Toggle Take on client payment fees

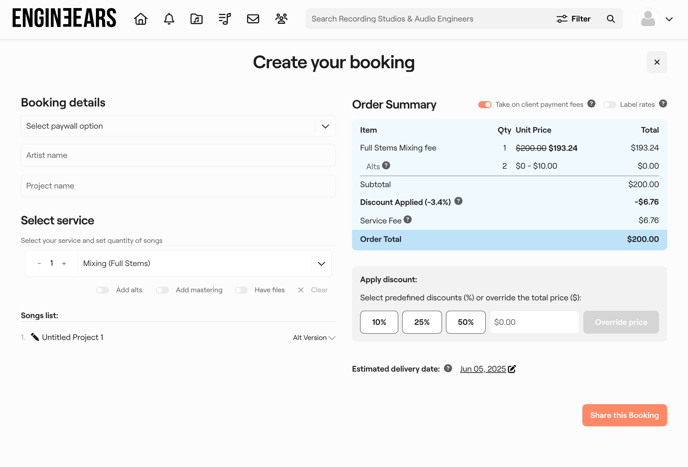[485, 104]
